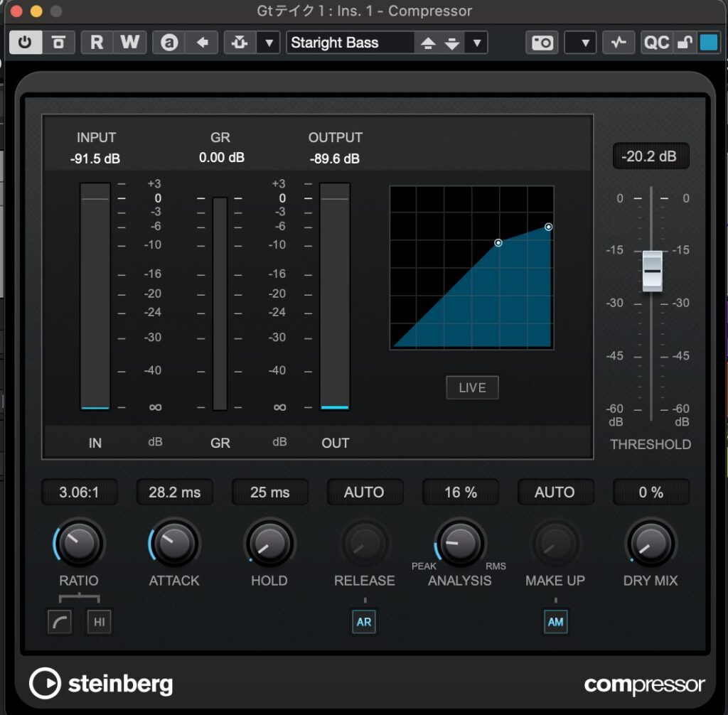This screenshot has width=728, height=715.
Task: Click the camera snapshot icon
Action: 542,43
